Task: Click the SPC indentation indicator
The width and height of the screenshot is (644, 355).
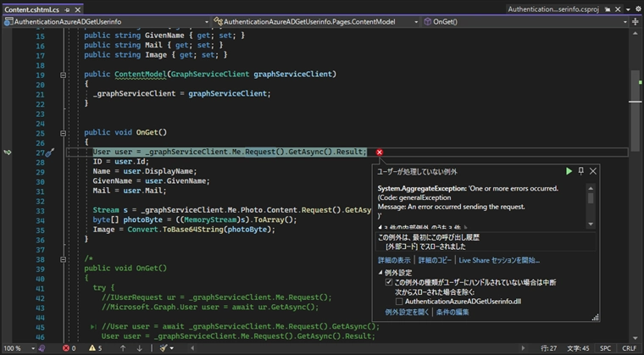Action: (605, 348)
